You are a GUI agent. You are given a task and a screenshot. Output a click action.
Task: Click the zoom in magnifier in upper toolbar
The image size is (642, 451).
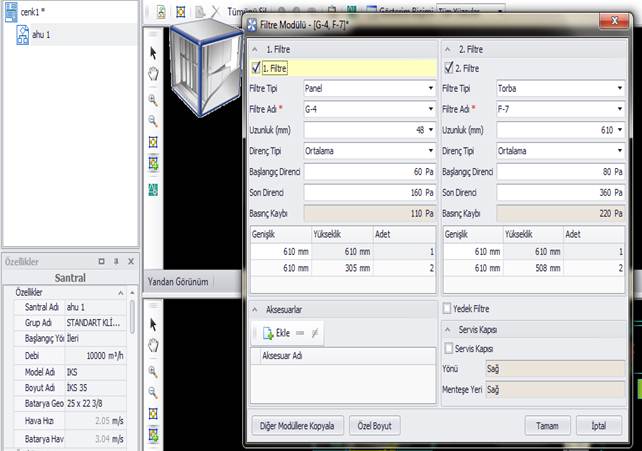click(153, 100)
